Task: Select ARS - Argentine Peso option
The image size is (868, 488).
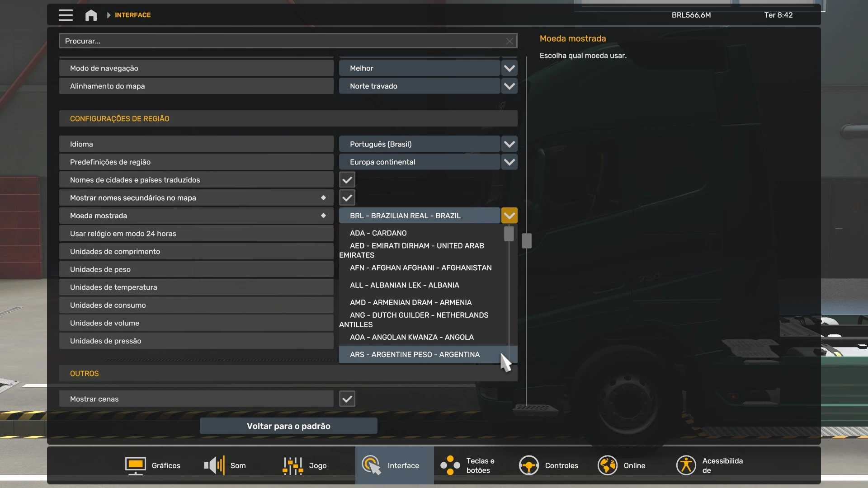Action: (x=415, y=355)
